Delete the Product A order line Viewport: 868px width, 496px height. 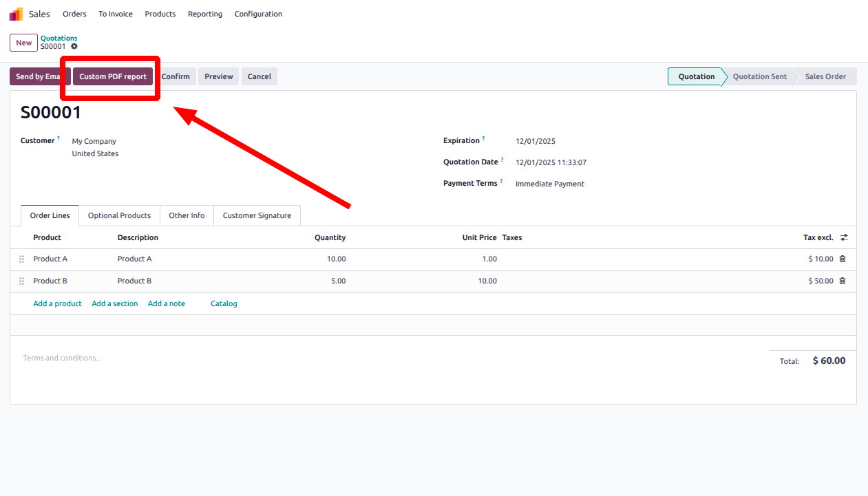tap(843, 259)
